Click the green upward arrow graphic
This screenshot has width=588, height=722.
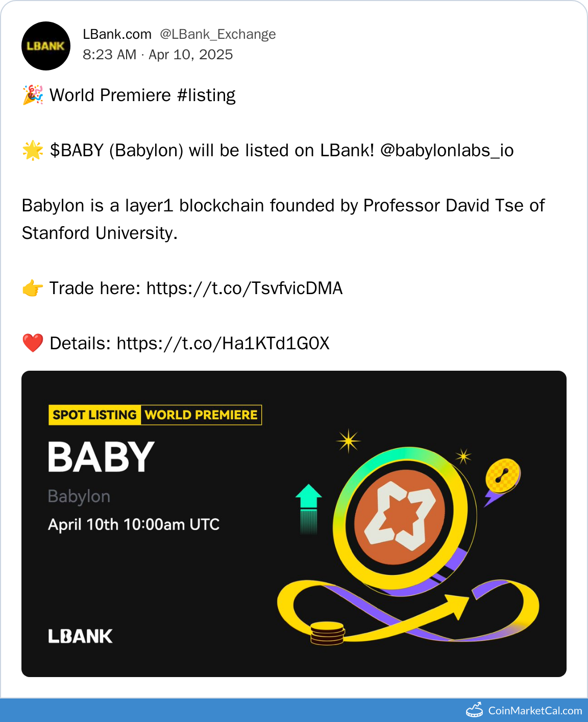pos(308,508)
